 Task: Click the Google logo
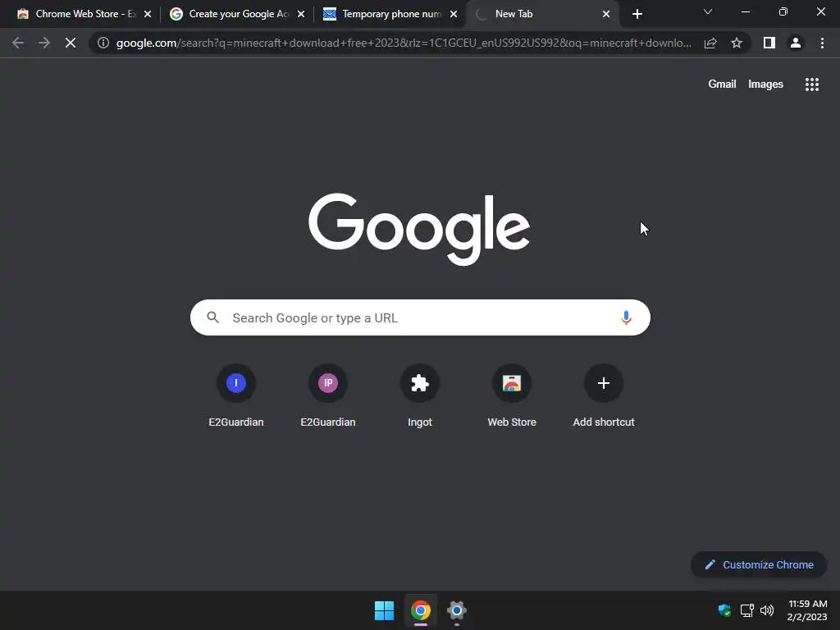coord(419,229)
